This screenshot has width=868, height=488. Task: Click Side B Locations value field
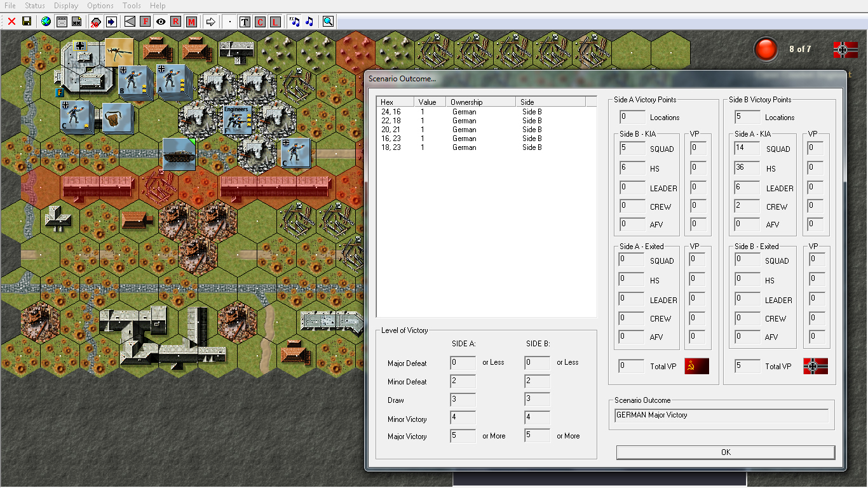tap(747, 117)
